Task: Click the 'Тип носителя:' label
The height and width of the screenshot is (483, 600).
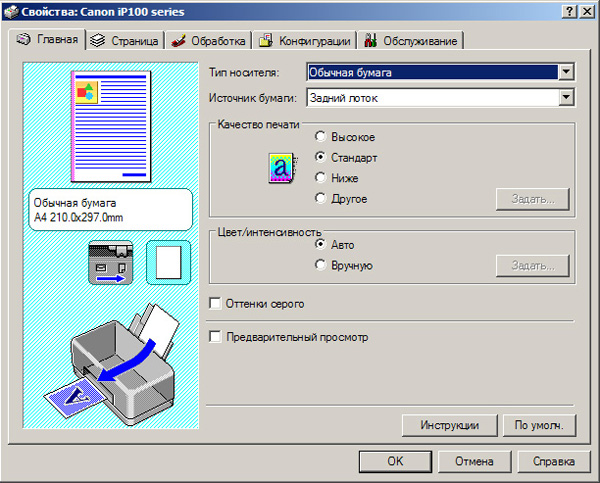Action: [x=244, y=72]
